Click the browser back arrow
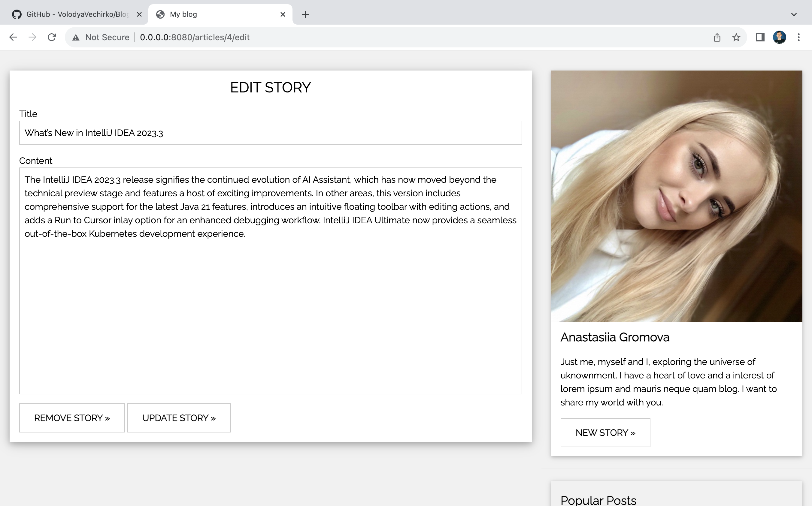The width and height of the screenshot is (812, 506). click(13, 37)
